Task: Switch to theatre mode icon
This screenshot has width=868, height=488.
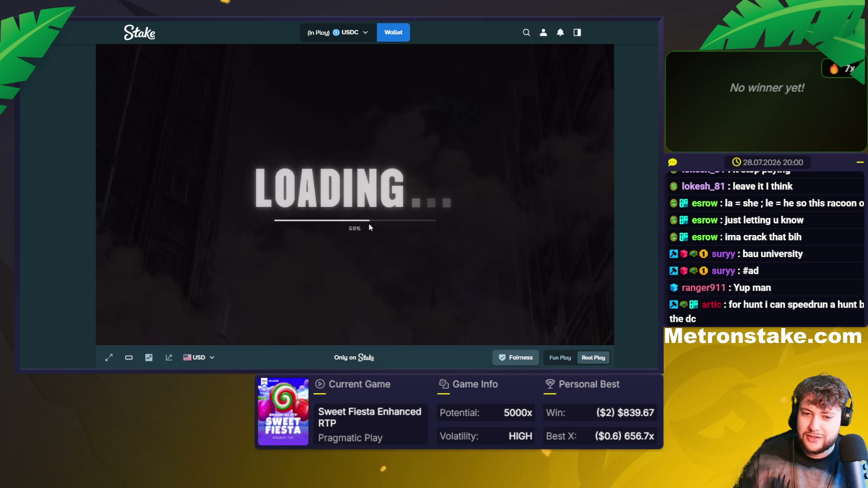Action: [129, 357]
